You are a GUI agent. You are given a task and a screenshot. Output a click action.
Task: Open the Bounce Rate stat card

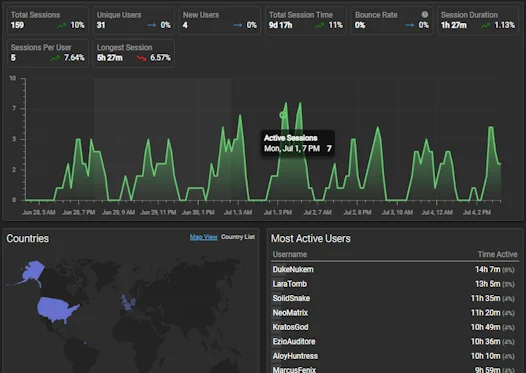[392, 20]
